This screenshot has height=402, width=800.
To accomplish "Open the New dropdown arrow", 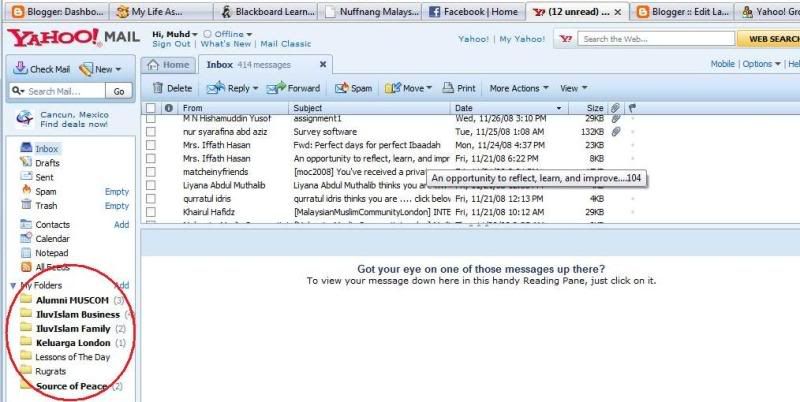I will click(118, 69).
